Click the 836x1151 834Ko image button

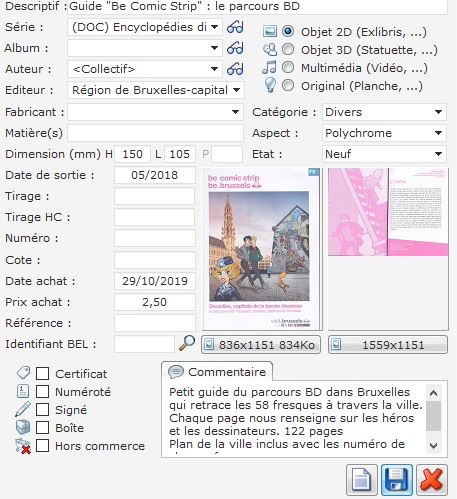pos(261,345)
